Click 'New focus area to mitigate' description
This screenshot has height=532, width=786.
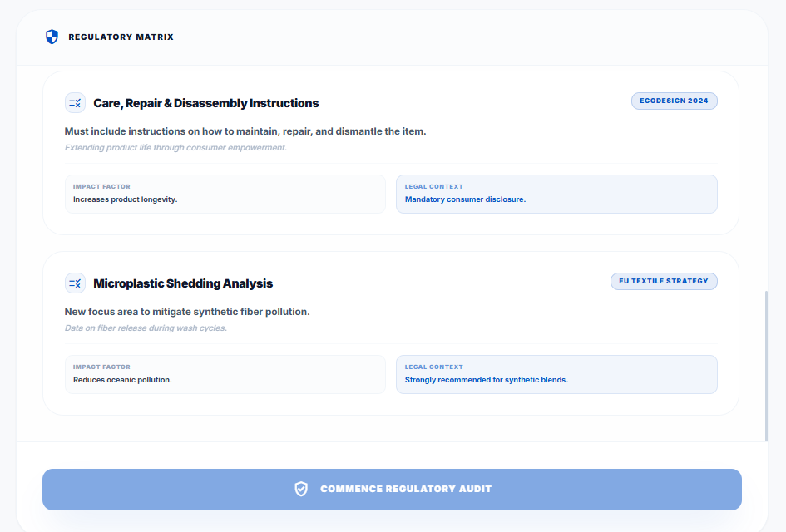pos(187,312)
